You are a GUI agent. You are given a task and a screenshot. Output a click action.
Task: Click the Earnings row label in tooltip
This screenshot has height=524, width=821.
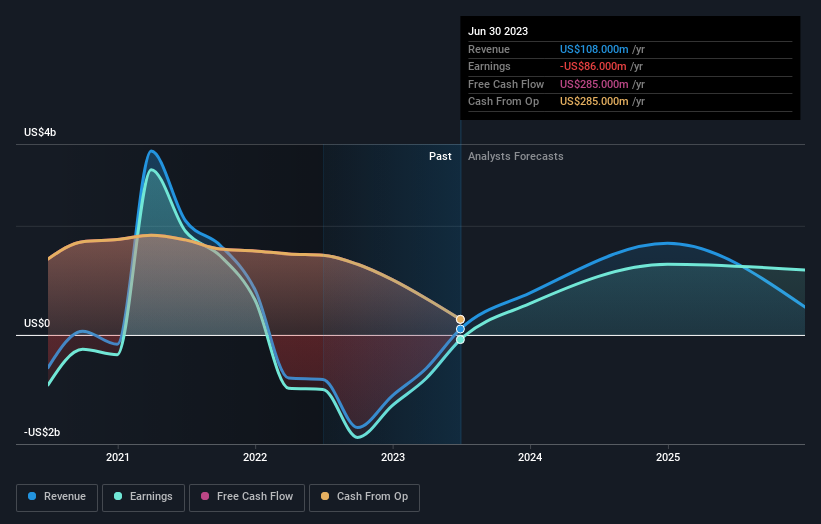pyautogui.click(x=489, y=66)
